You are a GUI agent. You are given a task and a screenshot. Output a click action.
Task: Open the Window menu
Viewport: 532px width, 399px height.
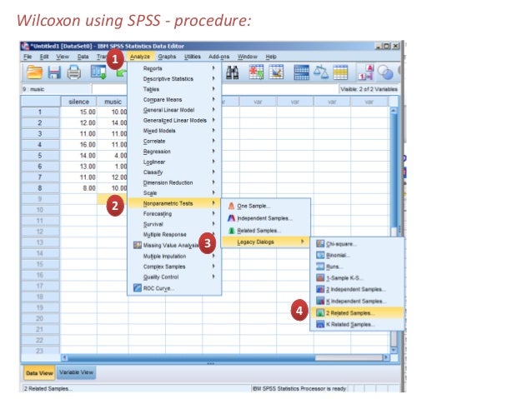[x=248, y=57]
